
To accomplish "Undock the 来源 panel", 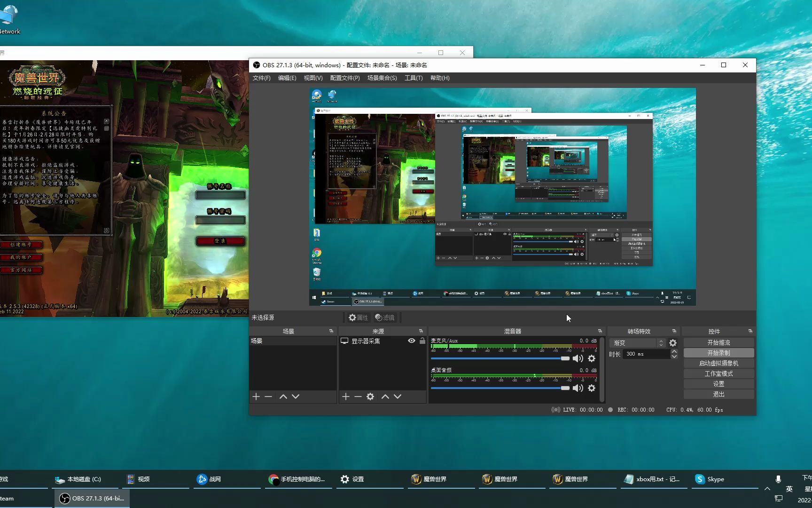I will tap(421, 331).
